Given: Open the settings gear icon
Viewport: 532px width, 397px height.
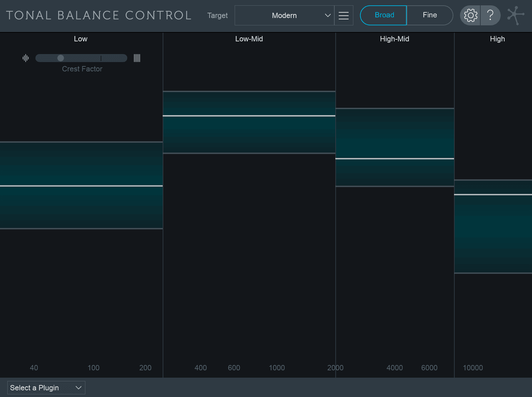Looking at the screenshot, I should 470,15.
